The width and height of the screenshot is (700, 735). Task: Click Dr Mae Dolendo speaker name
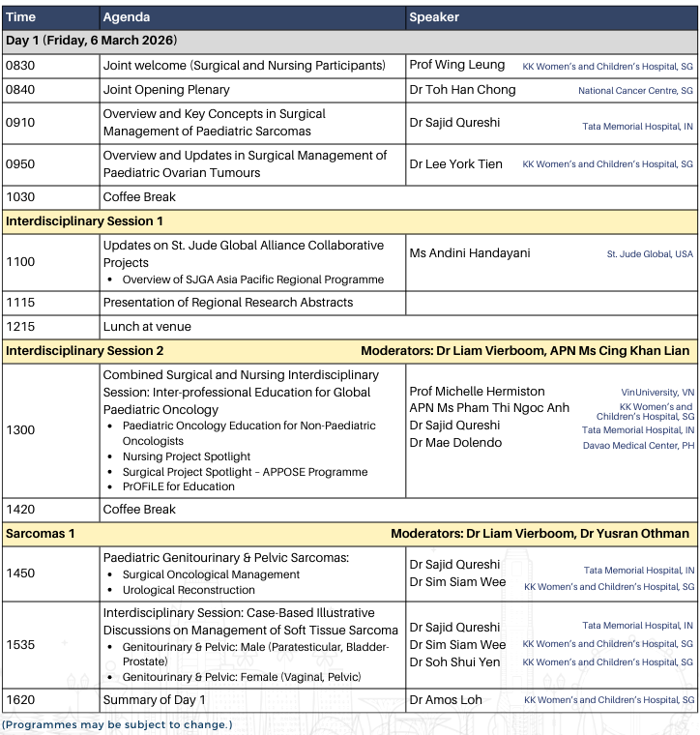pos(455,443)
